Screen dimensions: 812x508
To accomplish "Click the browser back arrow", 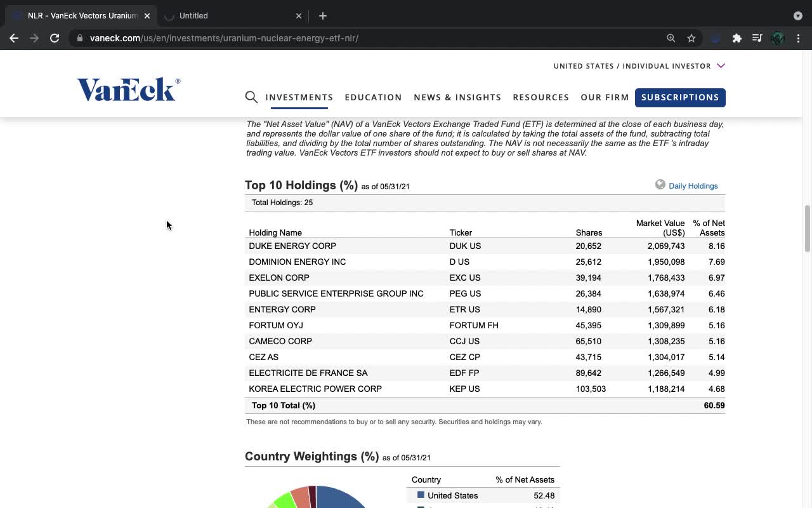I will pos(14,38).
